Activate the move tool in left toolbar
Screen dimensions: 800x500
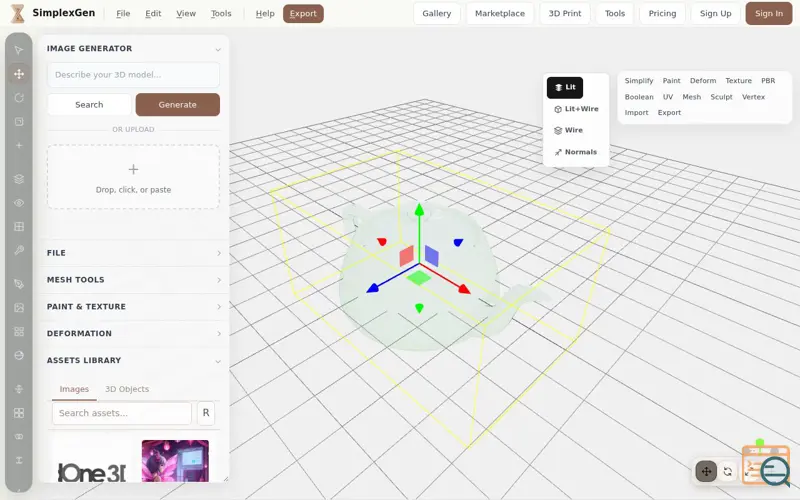(x=19, y=74)
